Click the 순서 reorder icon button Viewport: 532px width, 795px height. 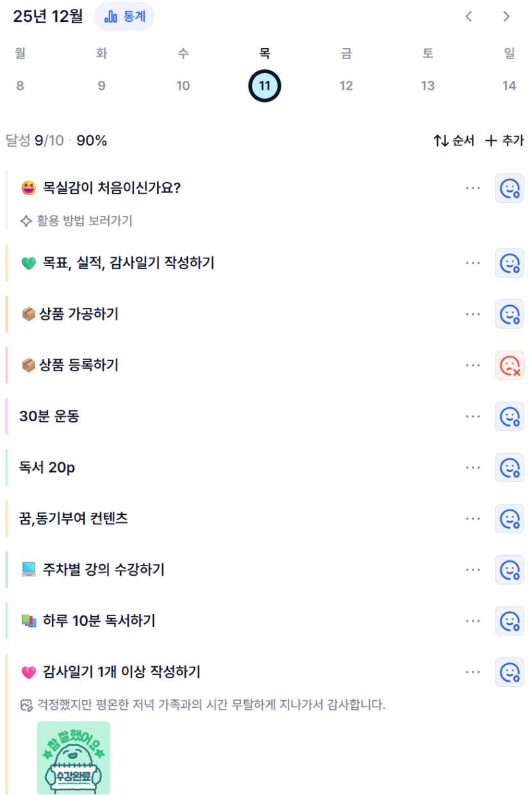click(454, 141)
